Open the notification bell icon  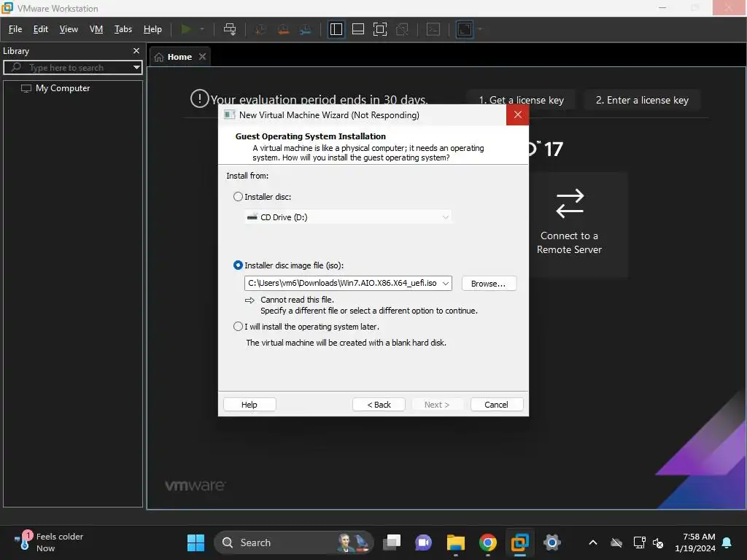tap(727, 542)
